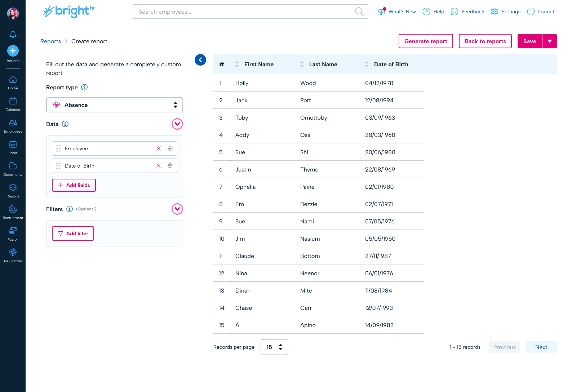The height and width of the screenshot is (392, 572).
Task: Open Documents in sidebar
Action: pos(13,169)
